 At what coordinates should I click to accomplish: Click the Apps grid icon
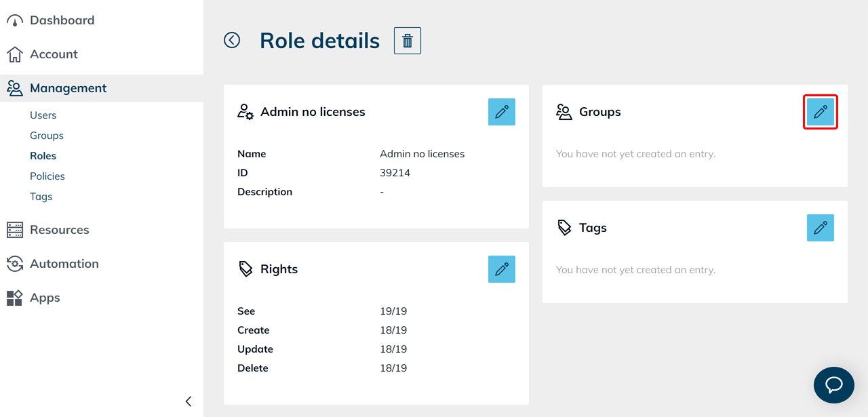click(x=15, y=298)
